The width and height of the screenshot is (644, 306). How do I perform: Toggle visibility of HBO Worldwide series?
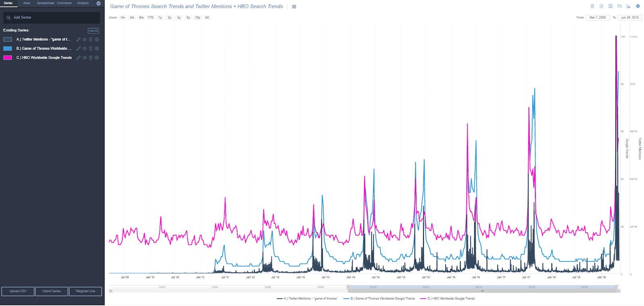(85, 58)
